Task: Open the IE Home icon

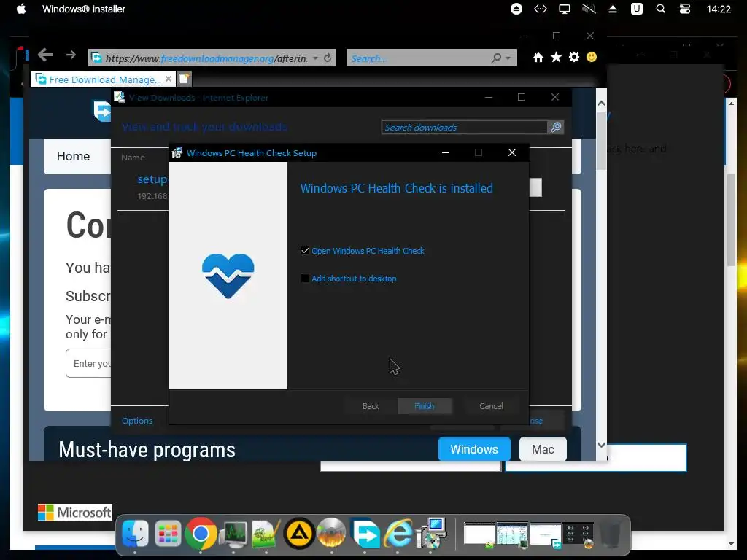Action: click(x=538, y=58)
